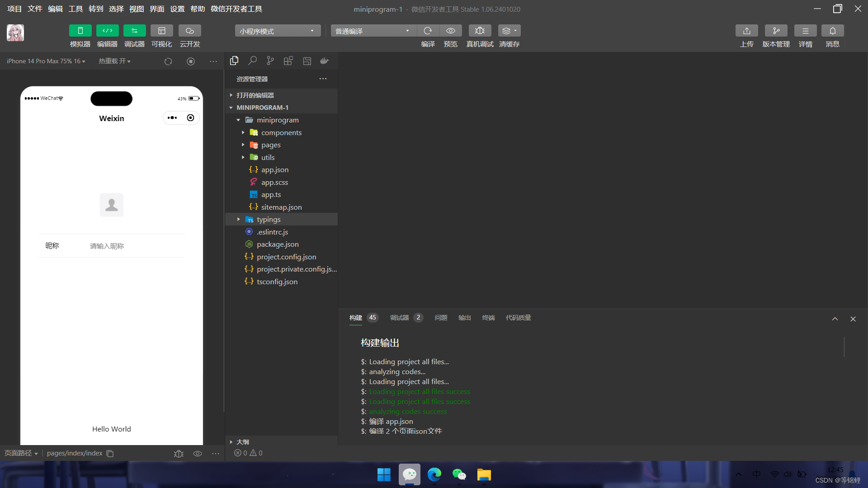Open the app.json file

tap(274, 170)
